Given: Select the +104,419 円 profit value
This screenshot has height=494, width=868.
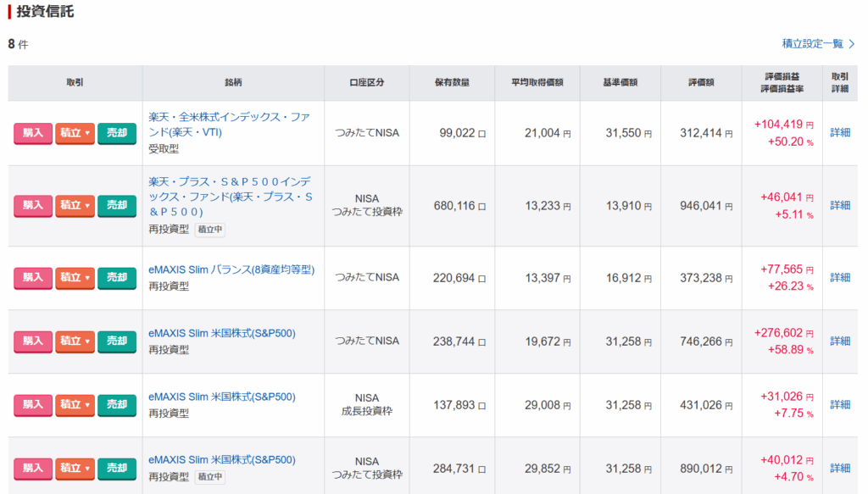Looking at the screenshot, I should click(x=784, y=125).
